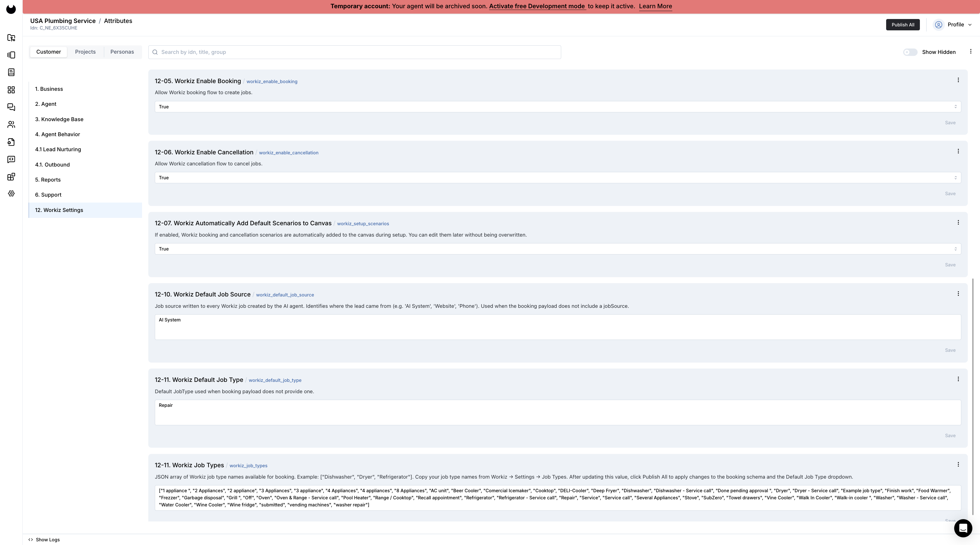Select the 6. Support group
The width and height of the screenshot is (980, 545).
pyautogui.click(x=85, y=195)
